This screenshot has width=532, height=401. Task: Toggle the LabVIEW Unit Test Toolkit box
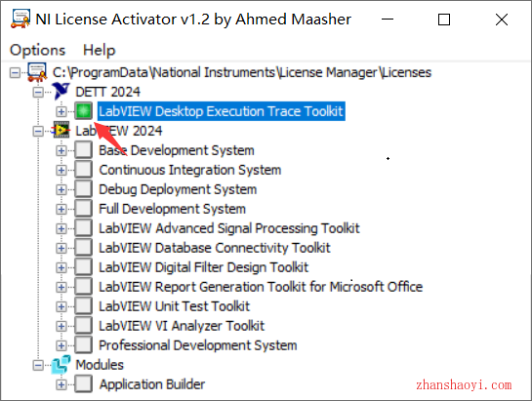click(84, 306)
